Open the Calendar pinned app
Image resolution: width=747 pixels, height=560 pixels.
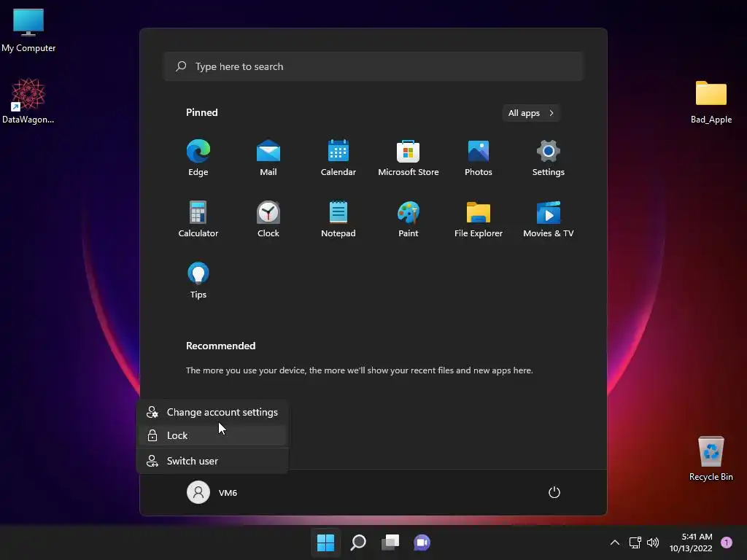pos(338,157)
